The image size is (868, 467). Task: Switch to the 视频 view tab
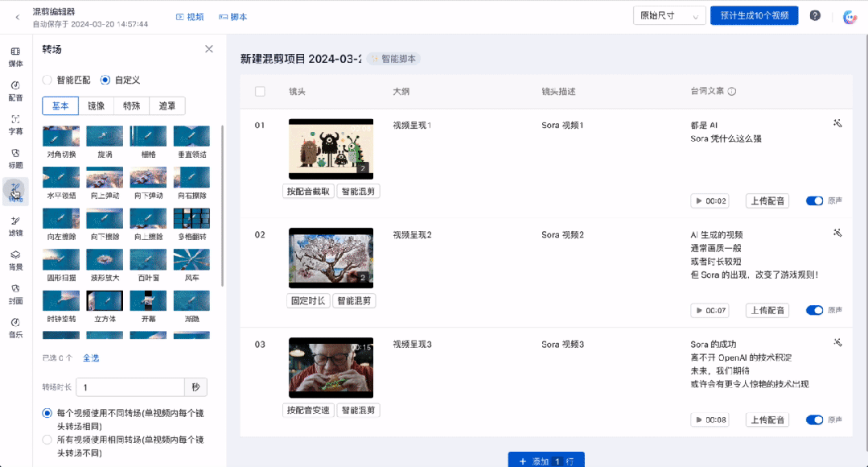[x=190, y=17]
